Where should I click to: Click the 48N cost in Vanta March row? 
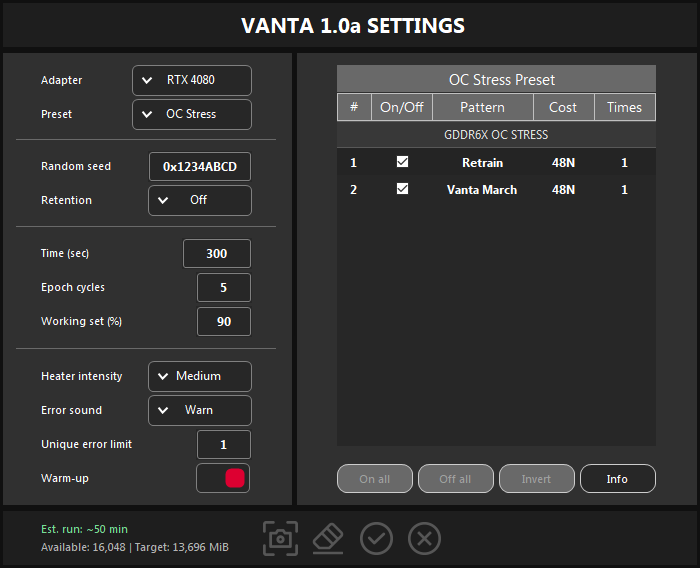pyautogui.click(x=563, y=190)
